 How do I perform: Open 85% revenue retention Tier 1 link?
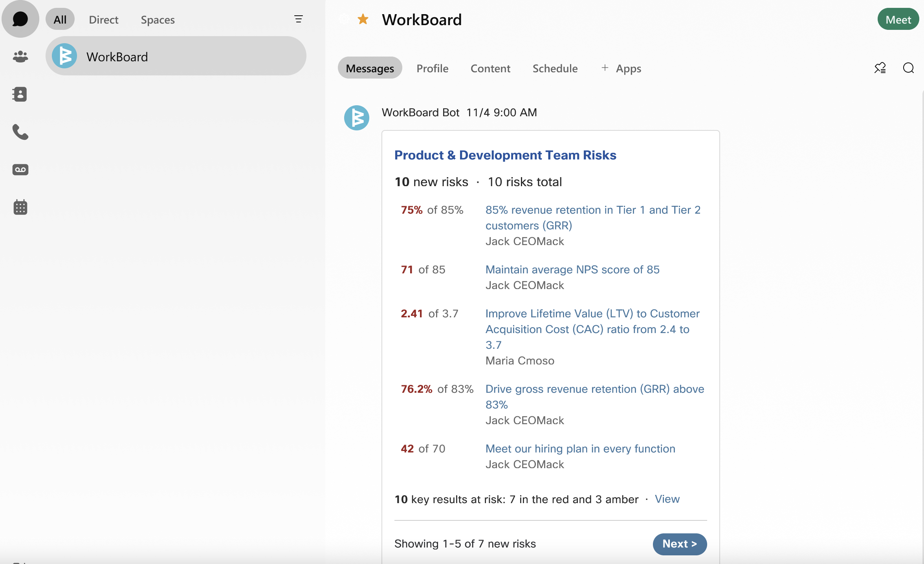click(x=593, y=218)
